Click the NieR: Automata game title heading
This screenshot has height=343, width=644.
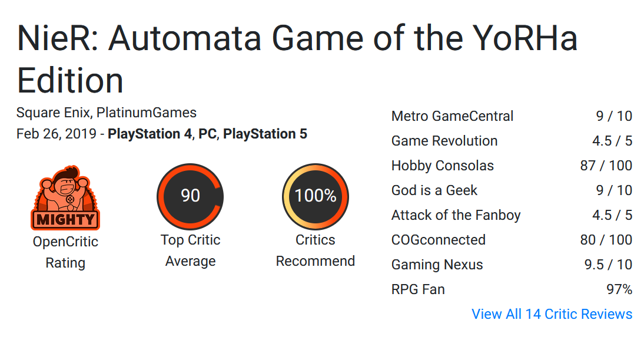(297, 59)
